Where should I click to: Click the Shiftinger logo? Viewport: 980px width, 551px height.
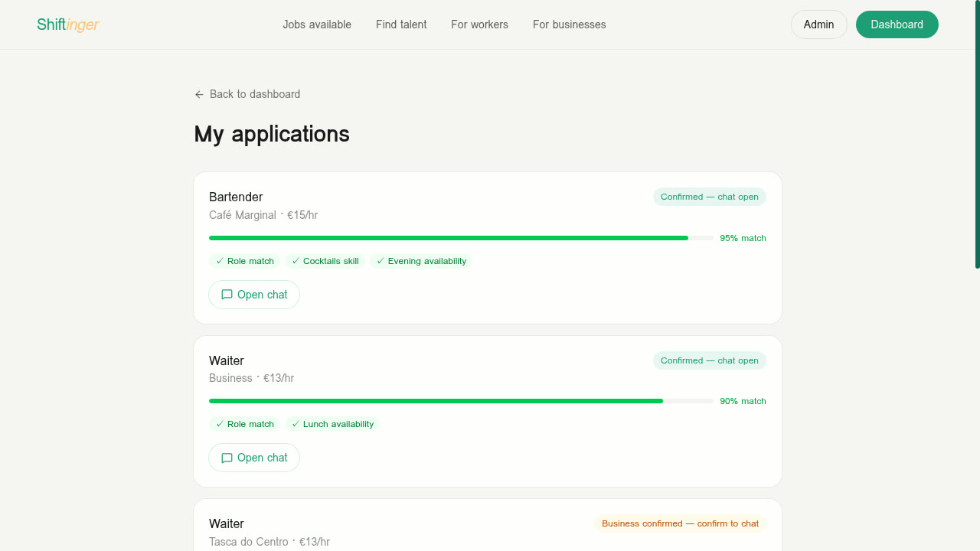coord(68,24)
